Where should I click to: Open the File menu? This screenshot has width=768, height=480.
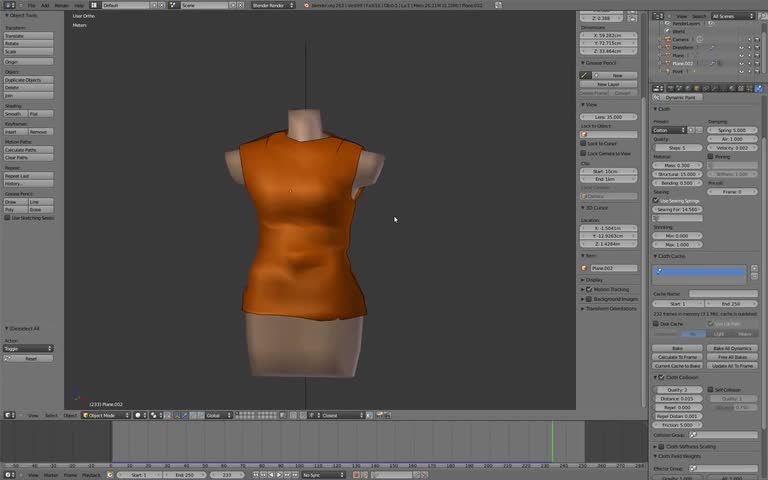(31, 5)
